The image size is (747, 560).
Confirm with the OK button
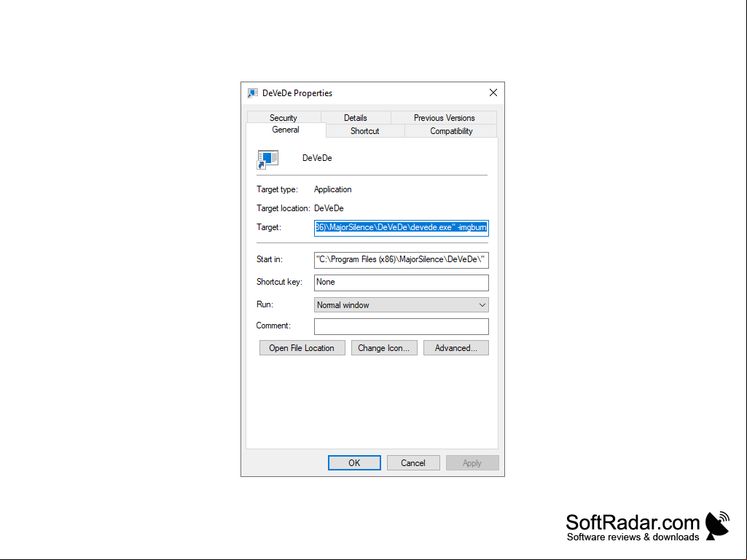click(x=354, y=463)
